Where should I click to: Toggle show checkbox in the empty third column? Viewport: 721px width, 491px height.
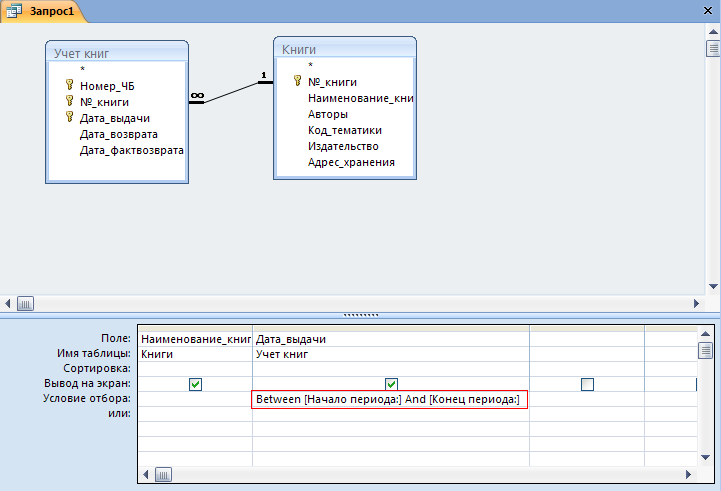coord(587,384)
